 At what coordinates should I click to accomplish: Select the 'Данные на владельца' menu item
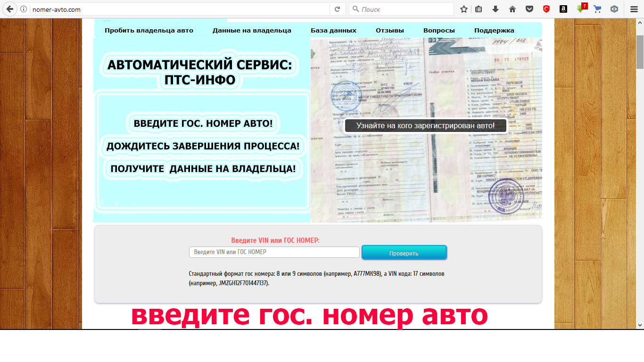coord(252,30)
